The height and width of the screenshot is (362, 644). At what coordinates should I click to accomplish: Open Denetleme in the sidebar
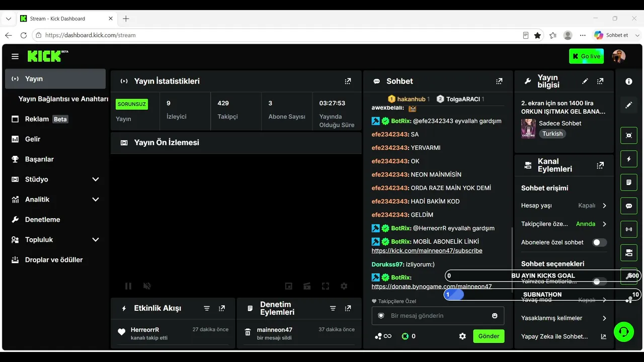tap(55, 220)
